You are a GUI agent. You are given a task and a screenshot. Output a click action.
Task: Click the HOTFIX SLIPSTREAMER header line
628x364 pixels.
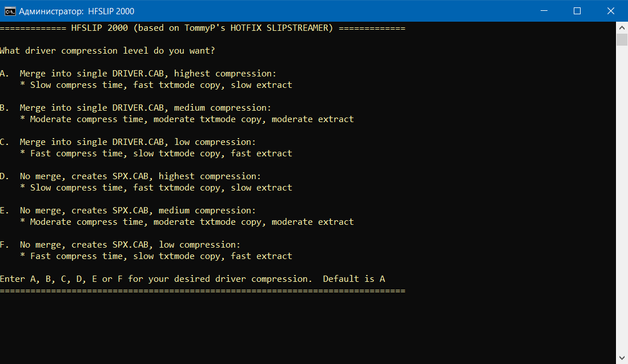pyautogui.click(x=202, y=28)
